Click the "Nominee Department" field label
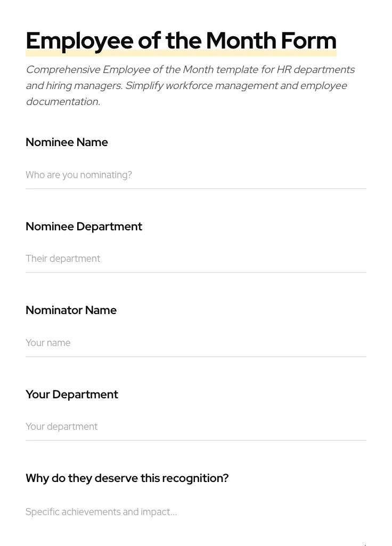392x546 pixels. point(84,227)
